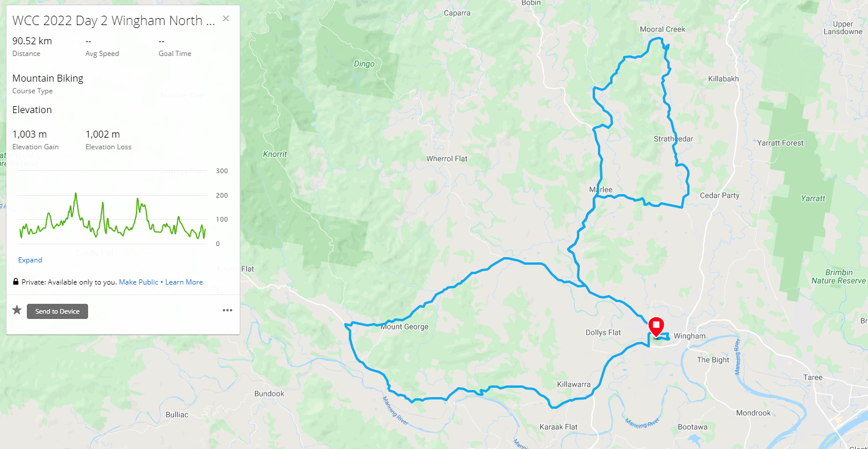Click the Mount George map label
The image size is (868, 449).
(404, 327)
